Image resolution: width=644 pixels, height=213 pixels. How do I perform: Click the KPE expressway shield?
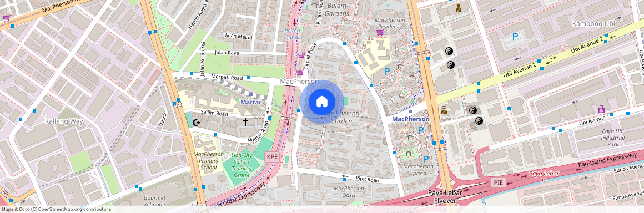tap(272, 157)
